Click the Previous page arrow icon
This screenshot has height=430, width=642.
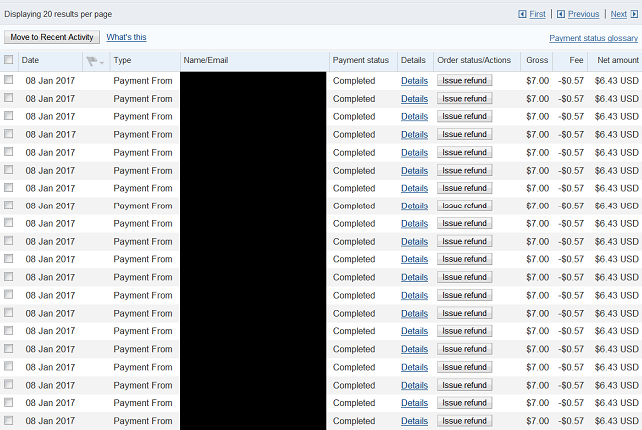pos(561,14)
